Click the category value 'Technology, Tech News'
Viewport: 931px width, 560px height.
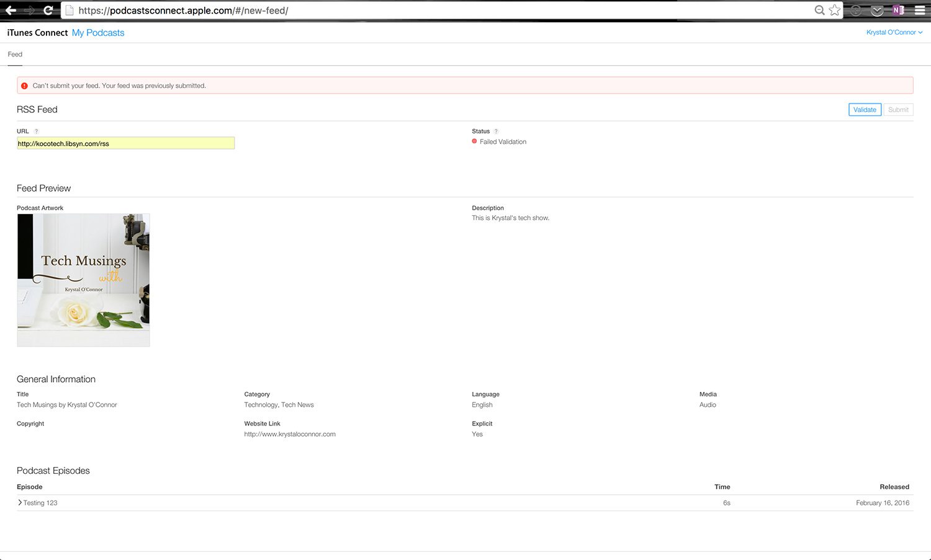279,405
